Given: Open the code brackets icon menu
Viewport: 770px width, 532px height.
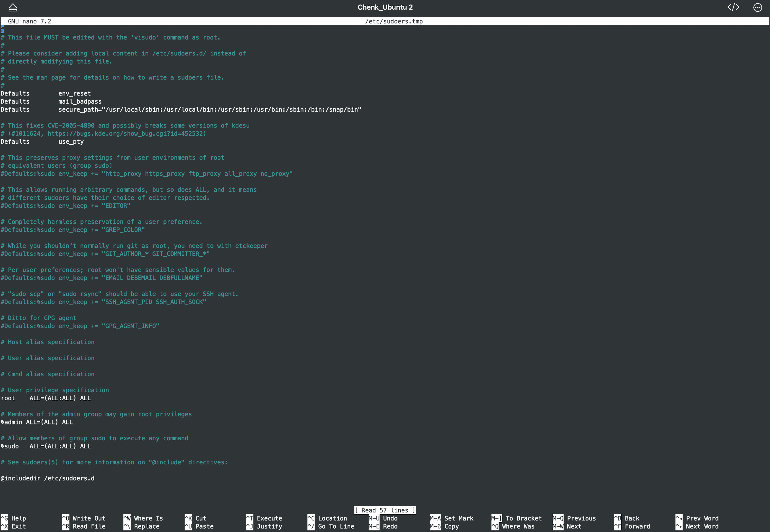Looking at the screenshot, I should pos(733,7).
